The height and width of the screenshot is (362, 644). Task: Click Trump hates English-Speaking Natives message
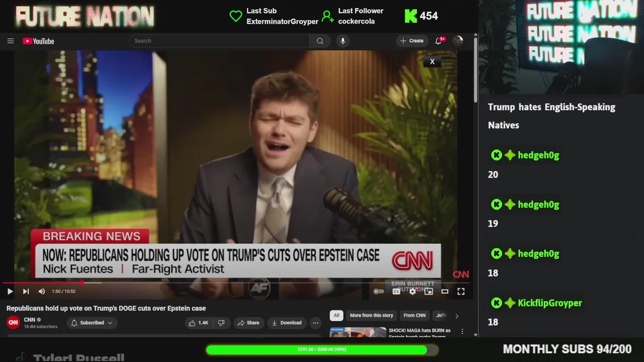coord(551,116)
